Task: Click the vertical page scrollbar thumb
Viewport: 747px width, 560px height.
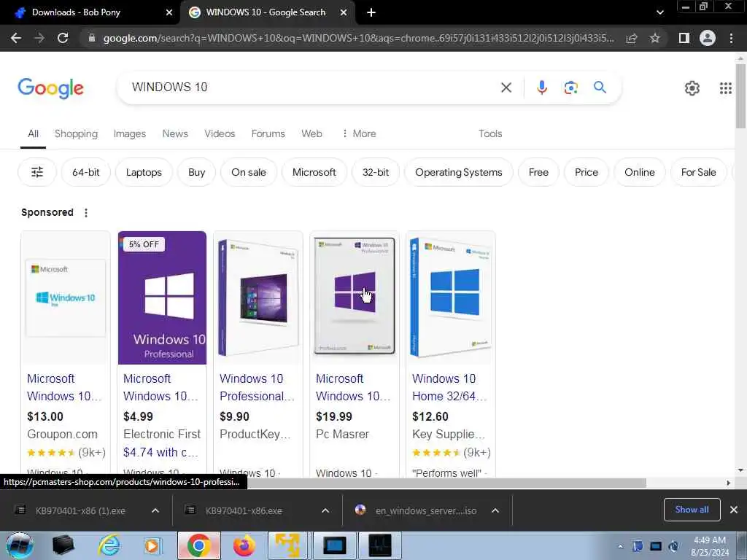Action: point(740,96)
